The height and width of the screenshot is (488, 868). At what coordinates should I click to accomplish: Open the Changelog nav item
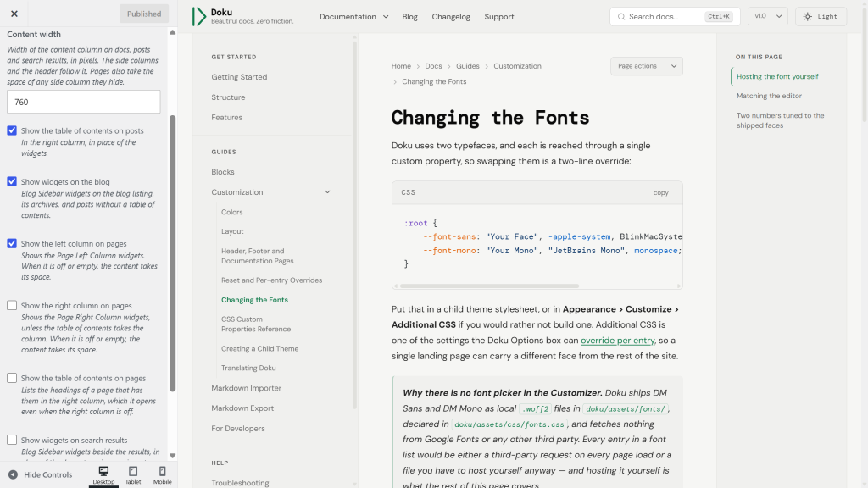tap(451, 17)
